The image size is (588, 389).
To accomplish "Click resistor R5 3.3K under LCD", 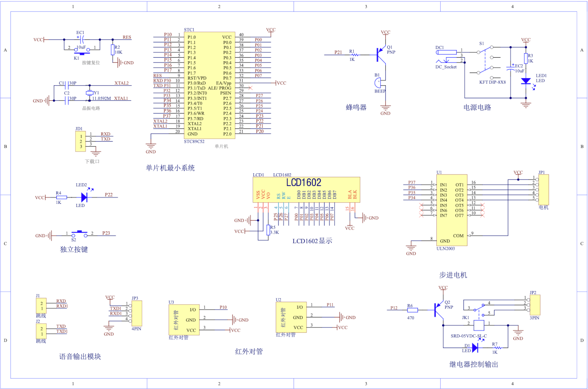I will (268, 229).
